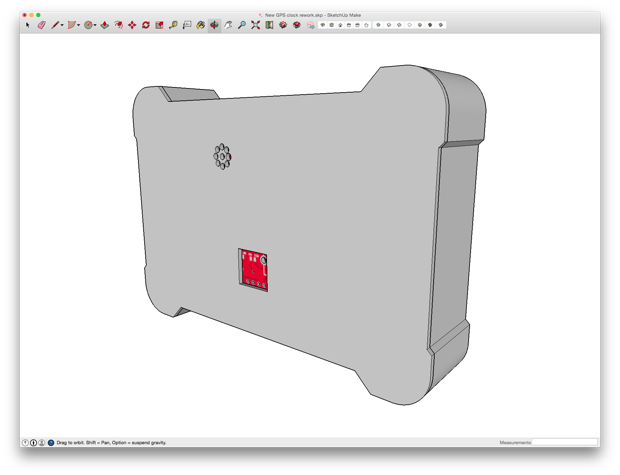This screenshot has width=620, height=475.
Task: Choose the Move tool with red arrows
Action: [132, 25]
